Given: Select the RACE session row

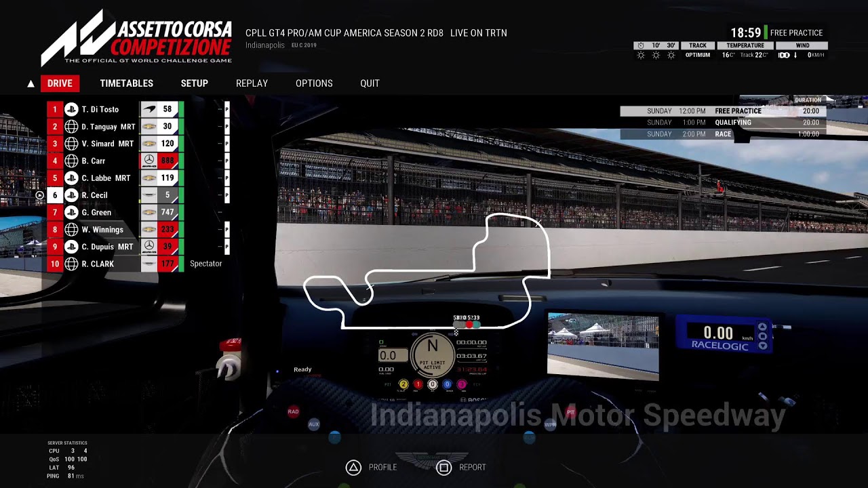Looking at the screenshot, I should click(723, 134).
